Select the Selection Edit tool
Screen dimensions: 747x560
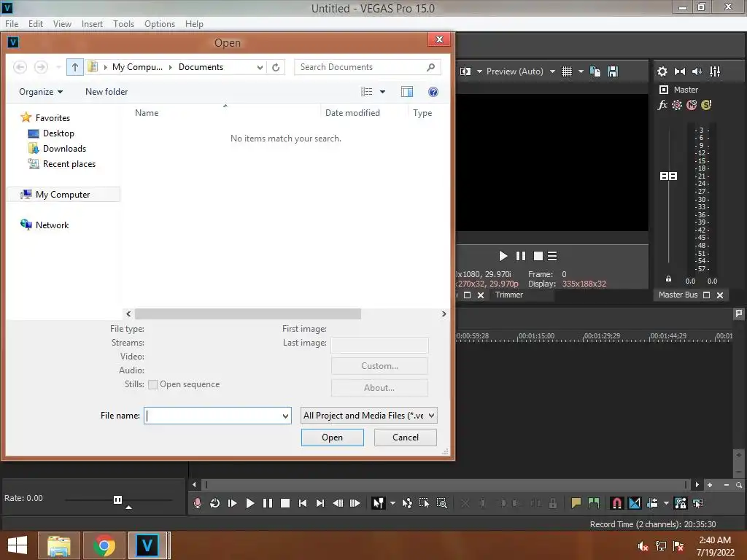pos(424,503)
